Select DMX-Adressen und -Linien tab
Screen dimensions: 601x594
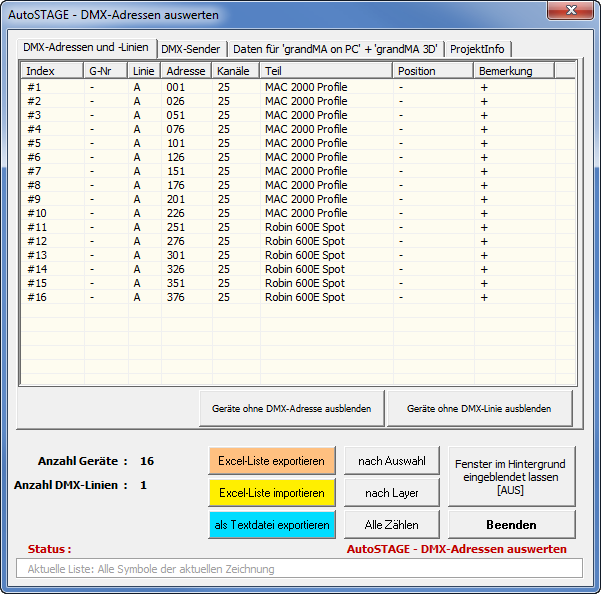pos(83,48)
